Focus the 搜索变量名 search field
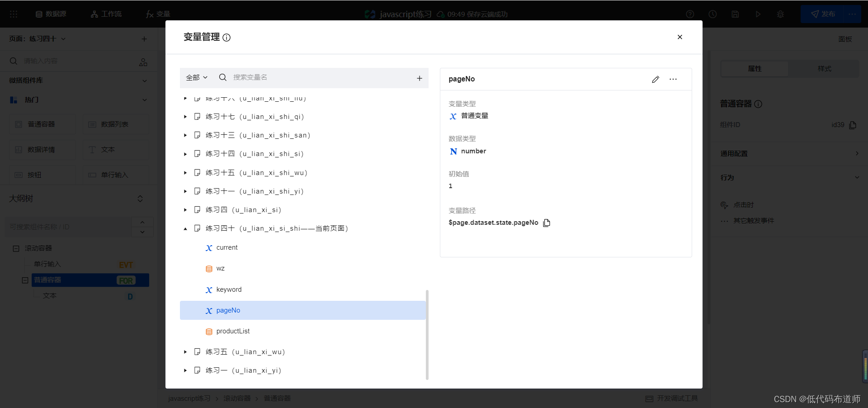This screenshot has width=868, height=408. pos(316,78)
